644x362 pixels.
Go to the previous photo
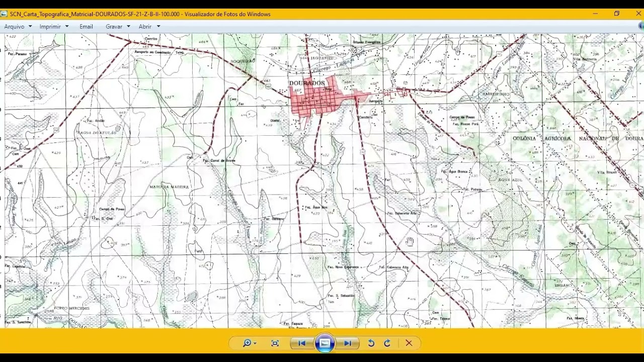pyautogui.click(x=302, y=343)
